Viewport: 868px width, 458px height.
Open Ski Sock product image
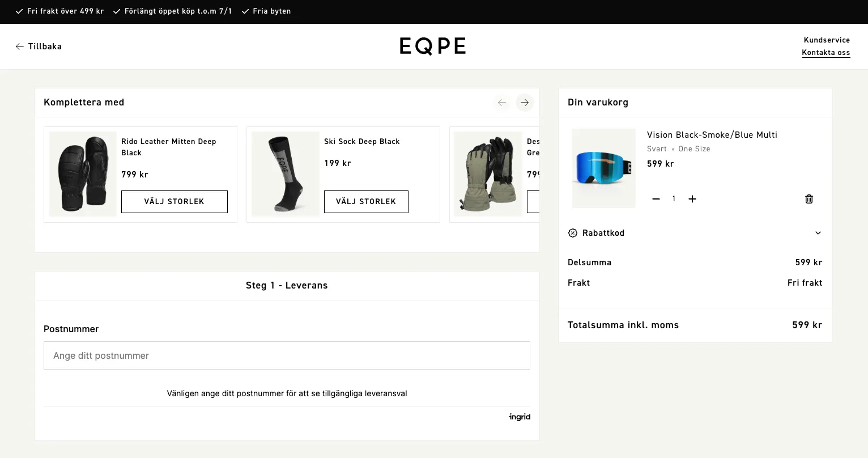(286, 174)
